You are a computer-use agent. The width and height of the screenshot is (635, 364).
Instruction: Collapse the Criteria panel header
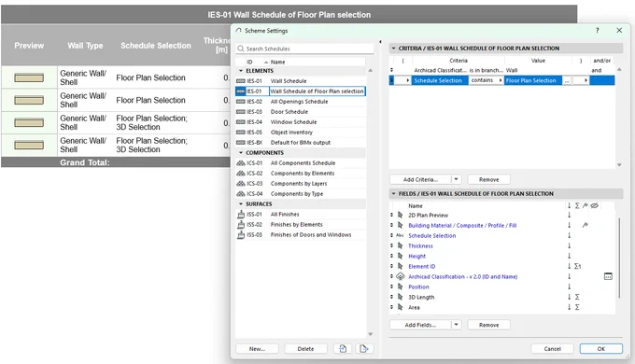(x=394, y=49)
